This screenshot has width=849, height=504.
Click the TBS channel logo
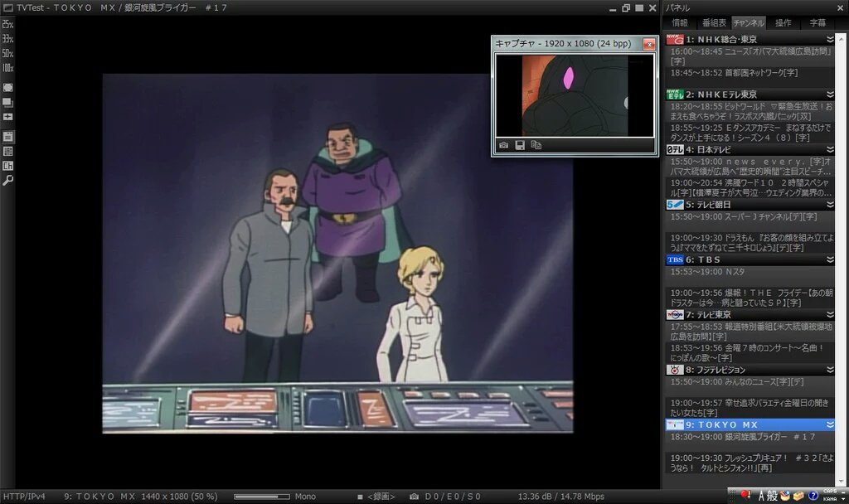(x=675, y=259)
